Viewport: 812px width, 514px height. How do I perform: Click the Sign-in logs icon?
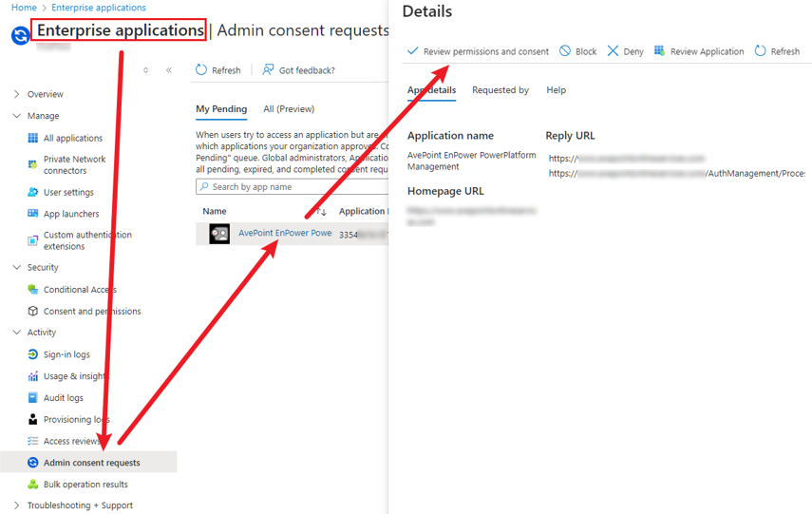pyautogui.click(x=32, y=354)
